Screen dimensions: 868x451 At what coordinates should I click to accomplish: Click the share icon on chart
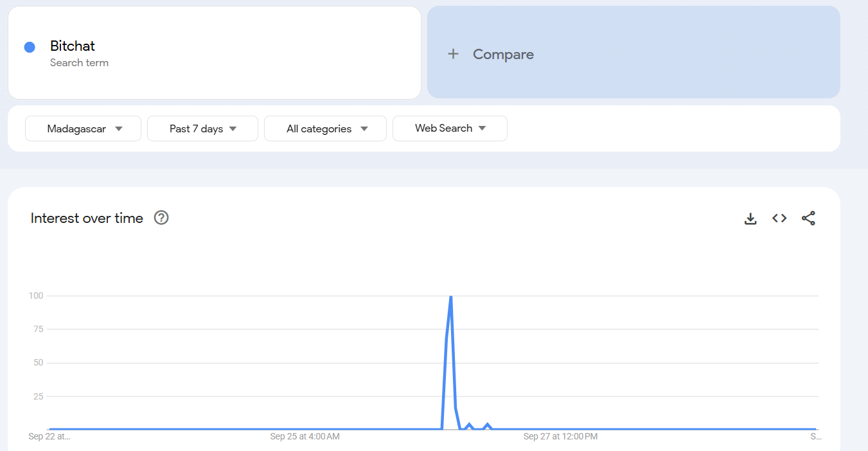[x=808, y=218]
